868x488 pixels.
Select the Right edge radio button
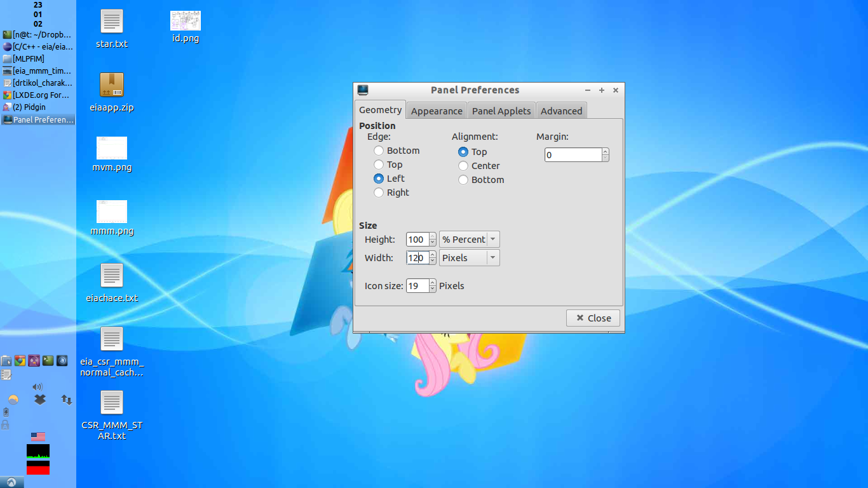point(379,193)
